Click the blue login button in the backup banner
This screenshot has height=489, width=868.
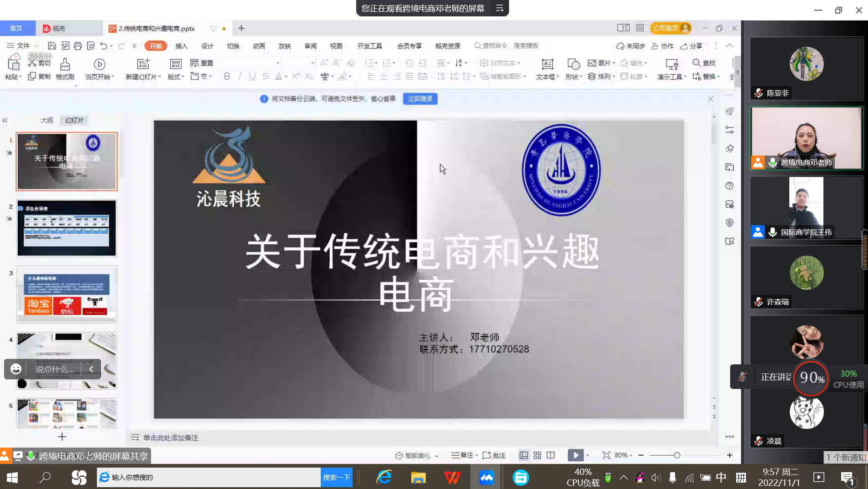coord(420,99)
